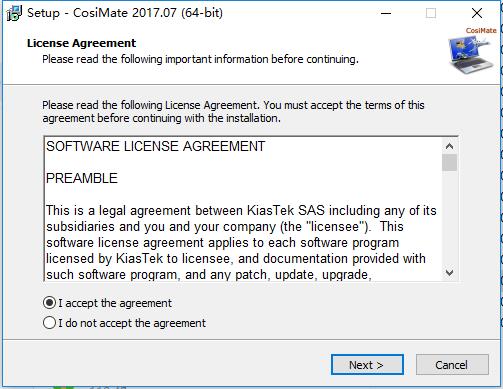The width and height of the screenshot is (503, 389).
Task: Click the license scrollbar down arrow
Action: coord(449,273)
